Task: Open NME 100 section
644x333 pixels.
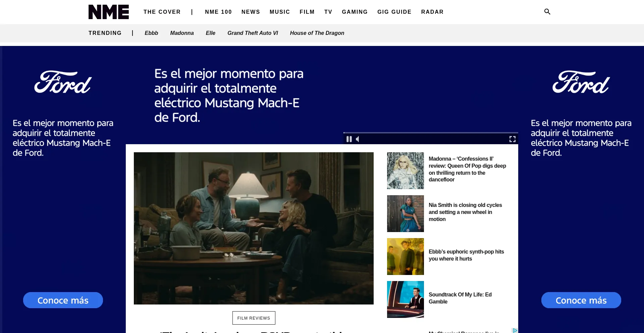Action: (x=218, y=12)
